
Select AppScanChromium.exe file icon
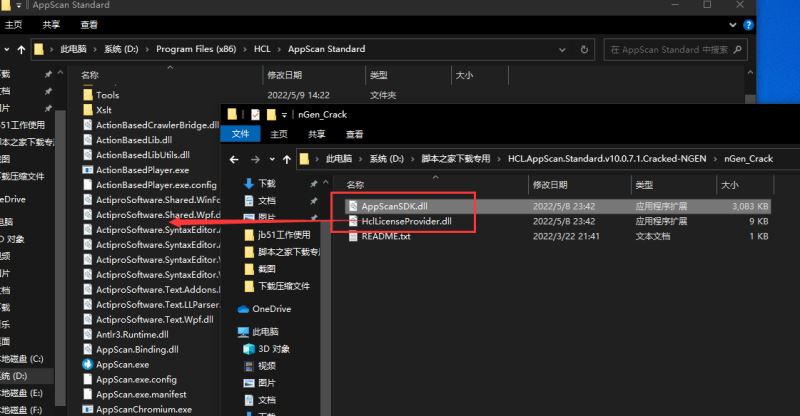coord(88,409)
